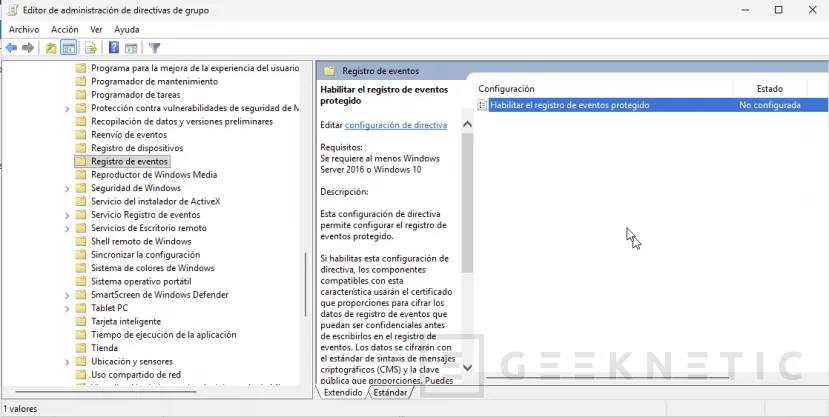Expand the Seguridad de Windows node
Viewport: 829px width, 417px height.
pos(67,188)
